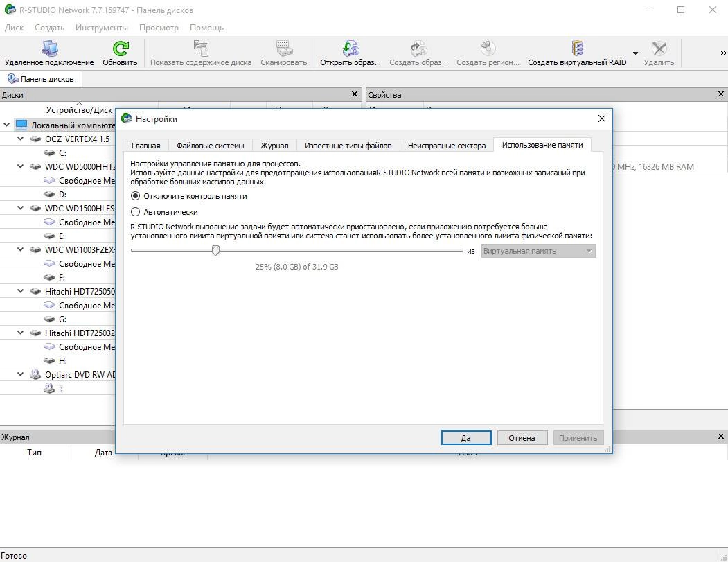
Task: Close the Settings (Настройки) dialog
Action: tap(602, 119)
